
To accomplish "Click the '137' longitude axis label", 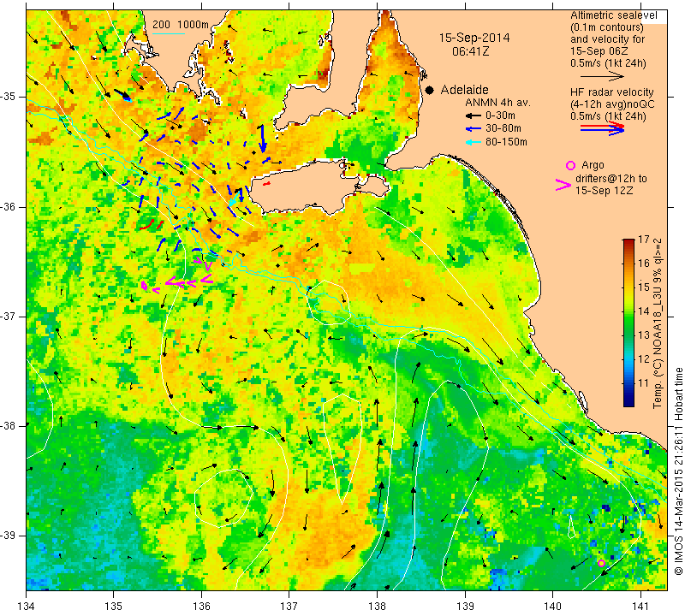I will (x=289, y=606).
